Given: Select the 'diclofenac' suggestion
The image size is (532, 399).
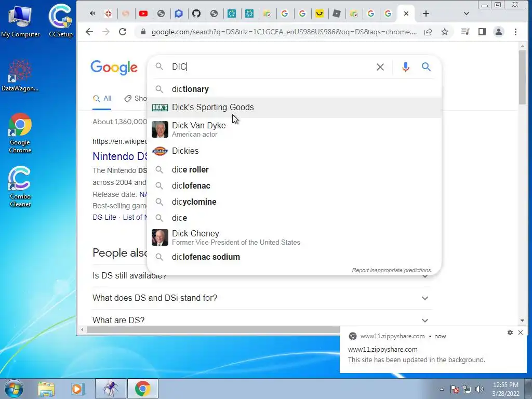Looking at the screenshot, I should (x=294, y=186).
